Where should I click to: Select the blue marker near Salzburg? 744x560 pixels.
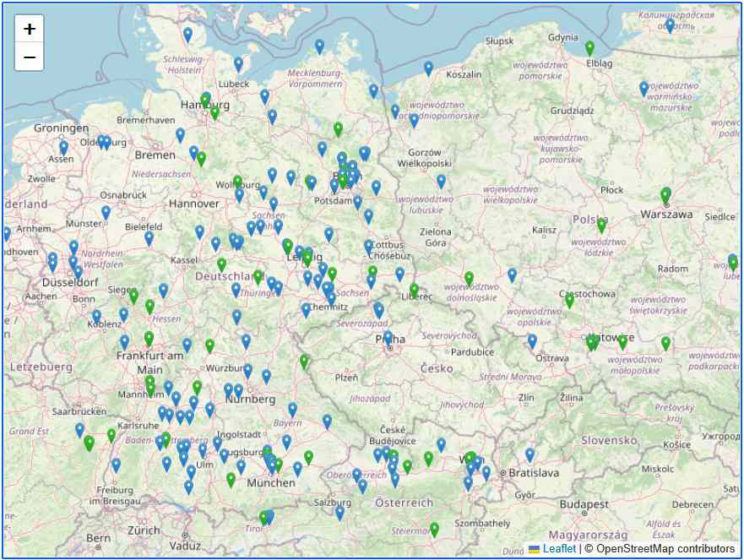[x=339, y=513]
